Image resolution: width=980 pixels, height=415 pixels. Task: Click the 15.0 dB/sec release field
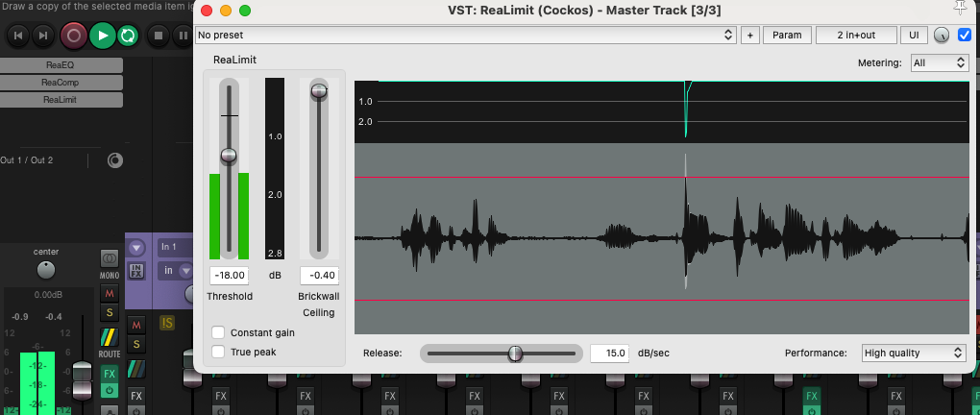click(x=609, y=354)
